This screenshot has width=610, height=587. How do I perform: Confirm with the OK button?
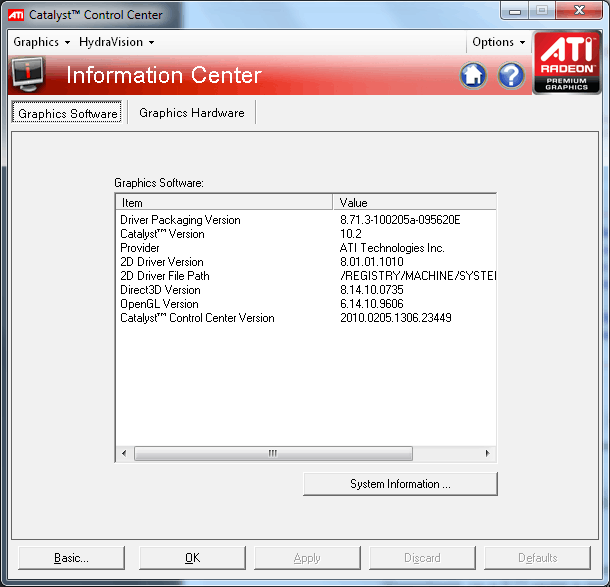click(x=192, y=558)
